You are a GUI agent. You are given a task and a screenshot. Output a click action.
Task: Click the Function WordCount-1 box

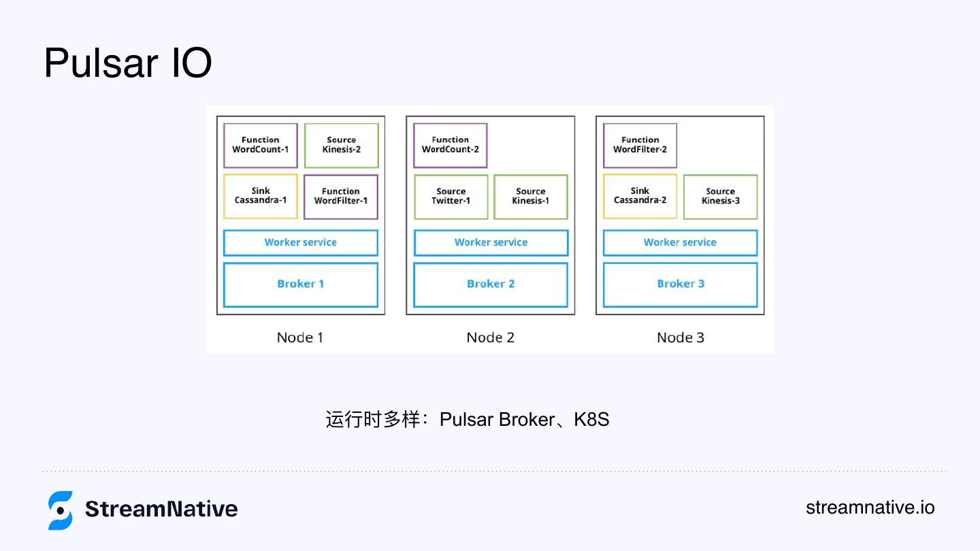261,145
